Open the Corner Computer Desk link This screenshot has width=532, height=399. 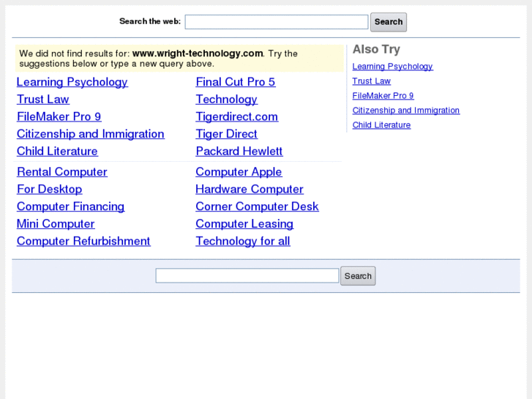coord(257,206)
